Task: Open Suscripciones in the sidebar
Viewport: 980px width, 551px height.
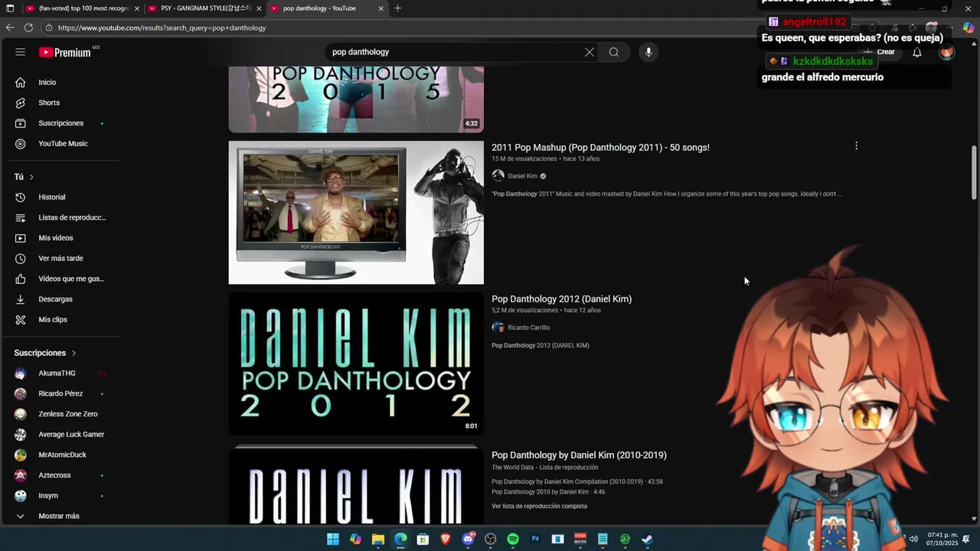Action: coord(61,123)
